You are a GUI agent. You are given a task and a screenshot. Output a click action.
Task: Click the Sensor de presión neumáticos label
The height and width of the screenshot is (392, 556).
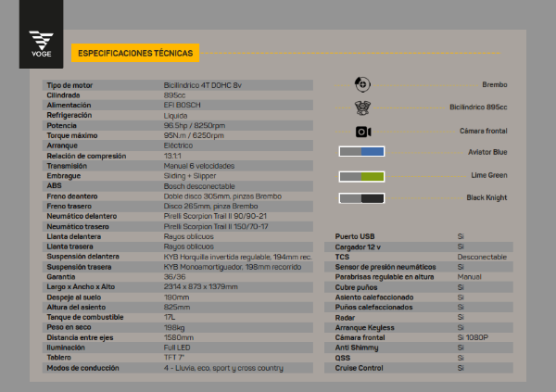385,267
